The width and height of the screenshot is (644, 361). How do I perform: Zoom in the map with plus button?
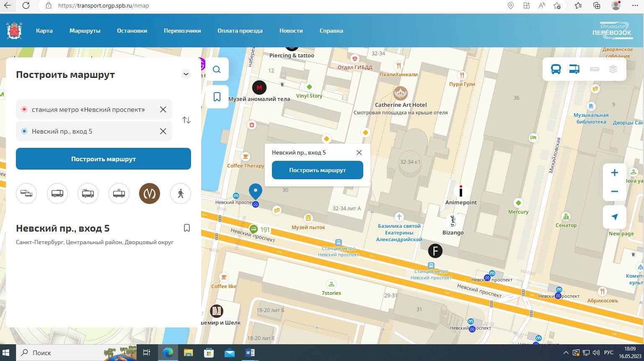click(x=614, y=173)
